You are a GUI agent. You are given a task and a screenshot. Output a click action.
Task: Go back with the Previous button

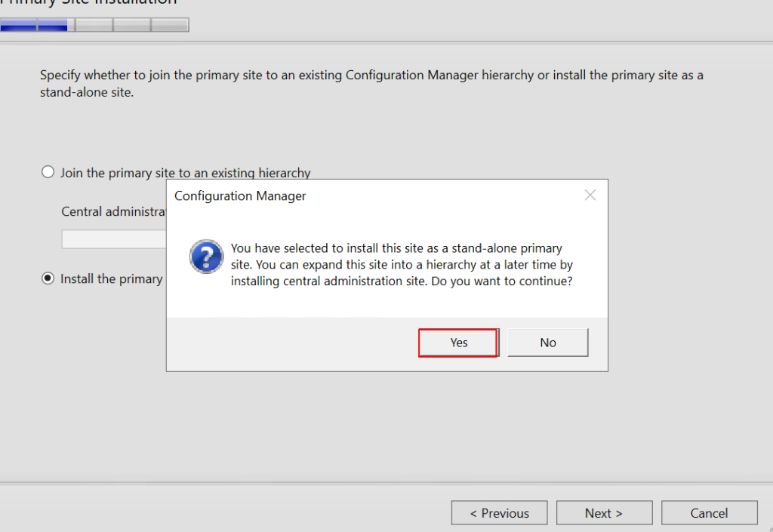[x=499, y=513]
